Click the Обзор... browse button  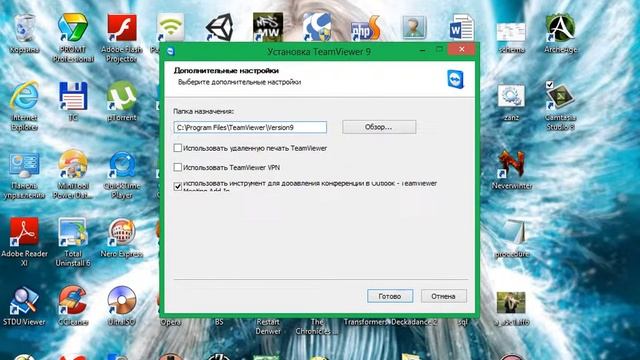[379, 127]
